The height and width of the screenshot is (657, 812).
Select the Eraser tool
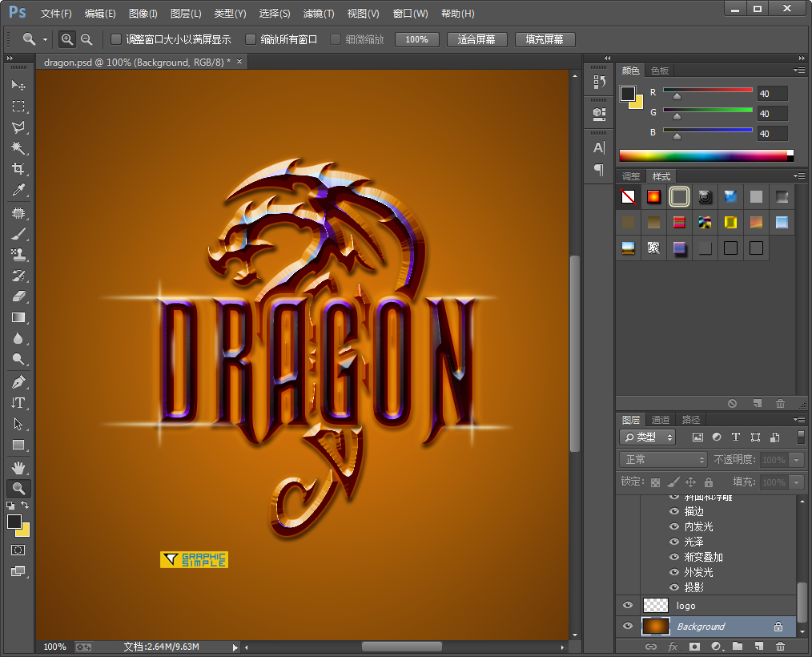18,296
